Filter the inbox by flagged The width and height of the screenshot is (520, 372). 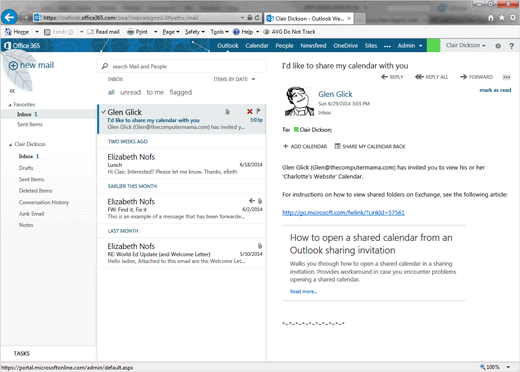[x=180, y=92]
